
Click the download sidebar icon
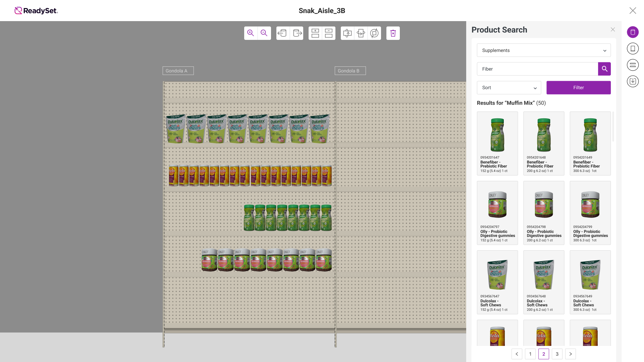coord(633,81)
